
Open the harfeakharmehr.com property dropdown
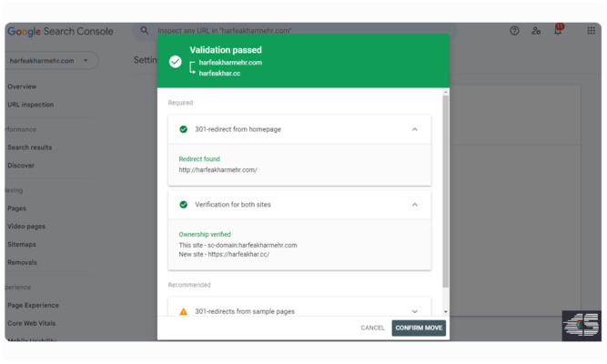(x=52, y=60)
